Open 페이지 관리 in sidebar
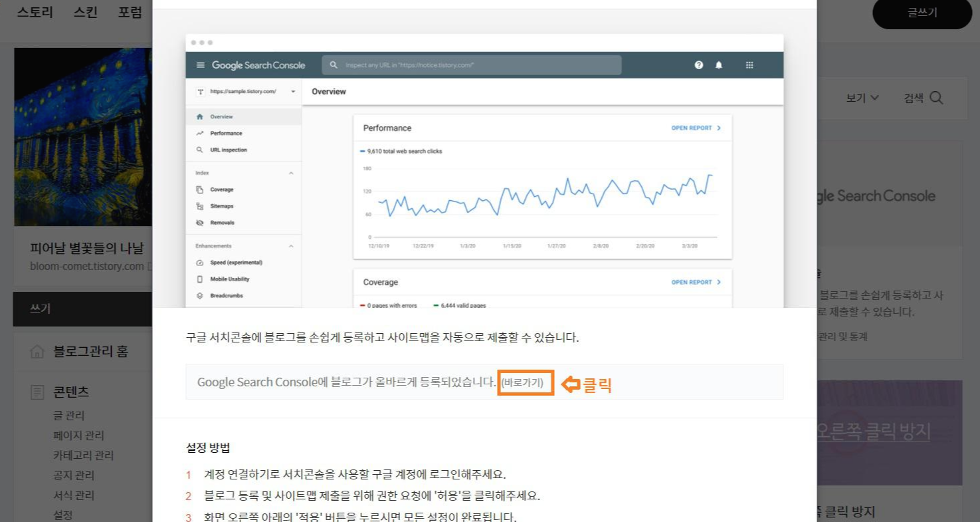Image resolution: width=980 pixels, height=522 pixels. [x=78, y=436]
